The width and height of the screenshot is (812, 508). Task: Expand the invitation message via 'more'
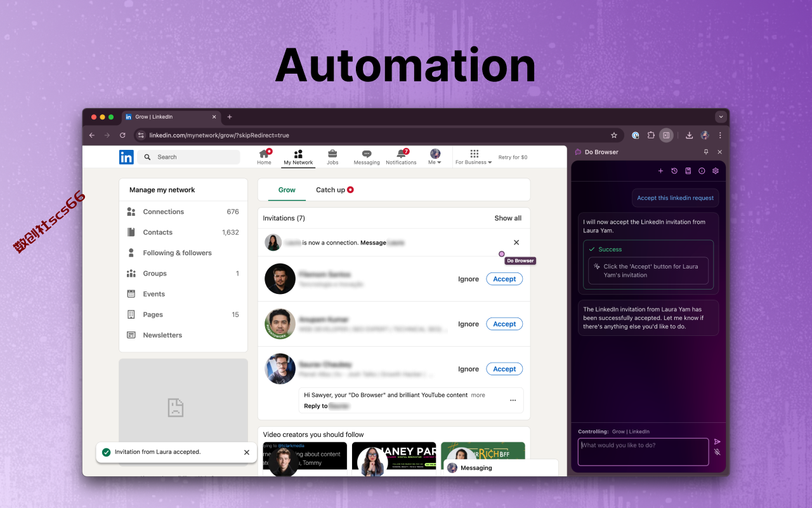[x=478, y=395]
